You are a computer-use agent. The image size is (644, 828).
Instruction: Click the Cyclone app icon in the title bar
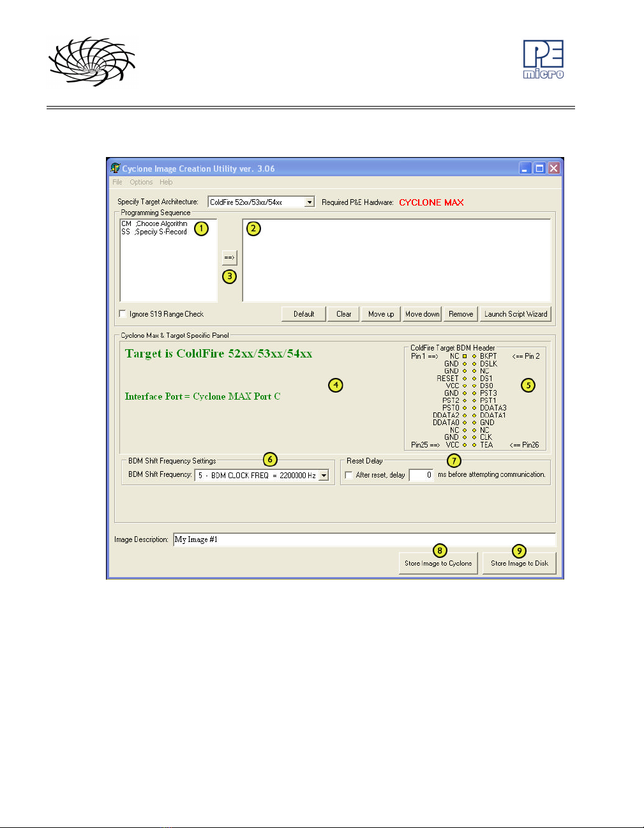116,169
